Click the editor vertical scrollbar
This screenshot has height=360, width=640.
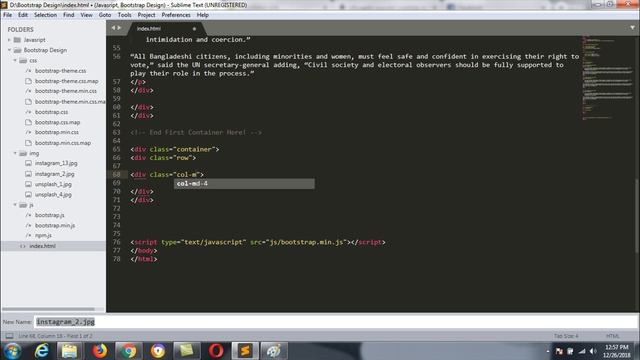pos(637,216)
